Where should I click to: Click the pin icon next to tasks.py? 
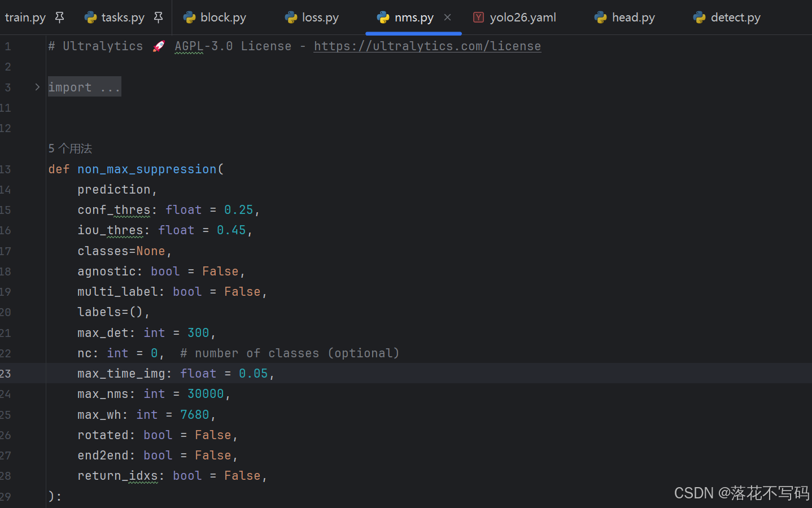click(x=158, y=17)
